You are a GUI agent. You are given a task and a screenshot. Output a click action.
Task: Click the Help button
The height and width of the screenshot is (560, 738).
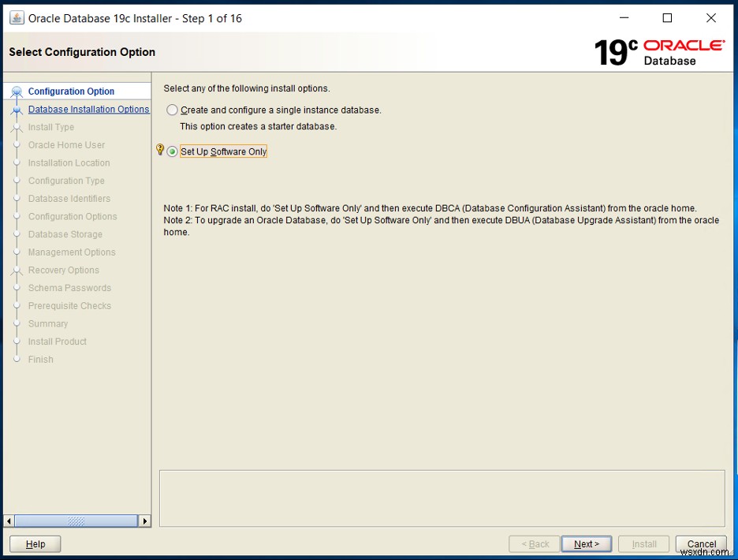(35, 543)
